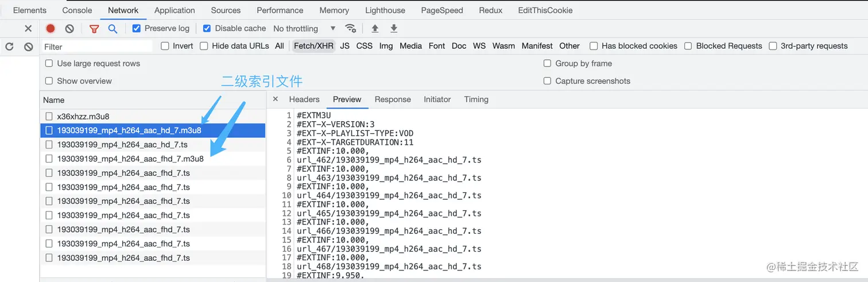Click file icon of aac_hd_7.ts row
Image resolution: width=868 pixels, height=282 pixels.
[x=49, y=144]
